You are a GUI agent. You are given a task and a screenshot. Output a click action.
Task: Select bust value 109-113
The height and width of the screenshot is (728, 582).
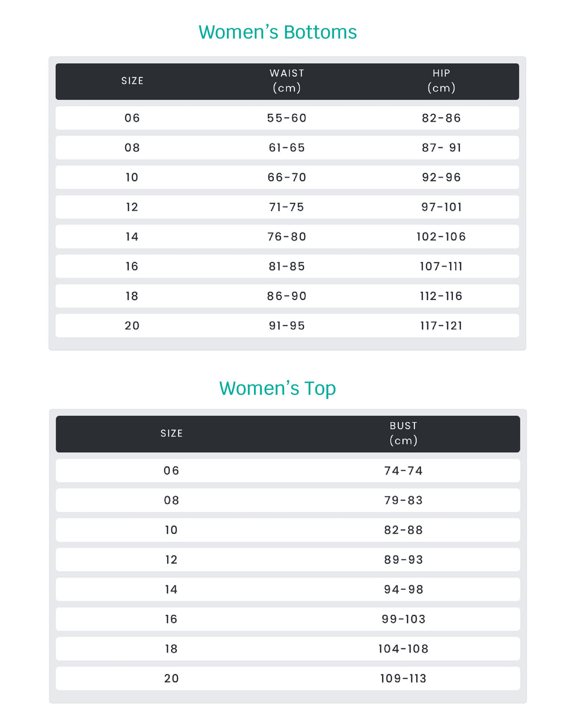(x=404, y=679)
